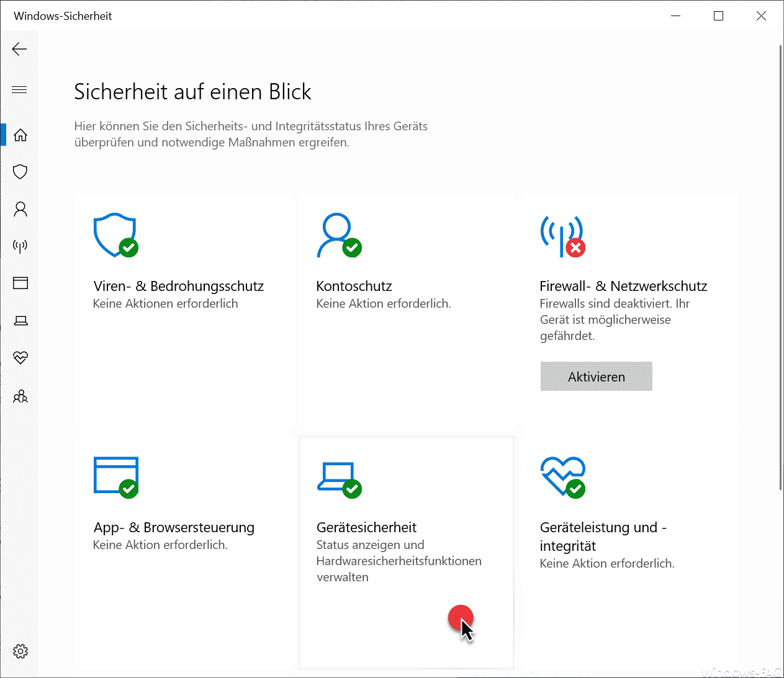Open Geräteleistung und -integrität tile
The height and width of the screenshot is (678, 784).
(629, 552)
